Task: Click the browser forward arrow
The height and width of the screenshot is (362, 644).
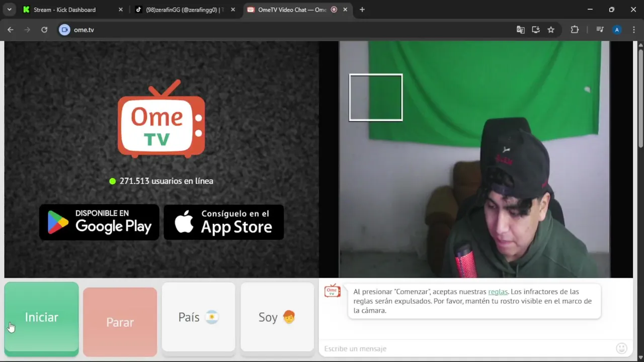Action: (27, 30)
